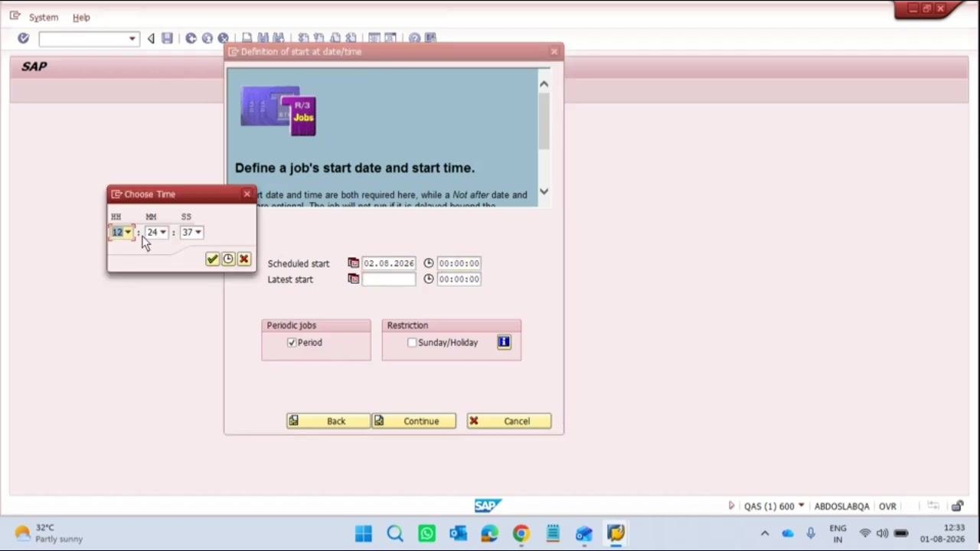This screenshot has width=980, height=551.
Task: Uncheck the Period checkbox
Action: [x=292, y=343]
